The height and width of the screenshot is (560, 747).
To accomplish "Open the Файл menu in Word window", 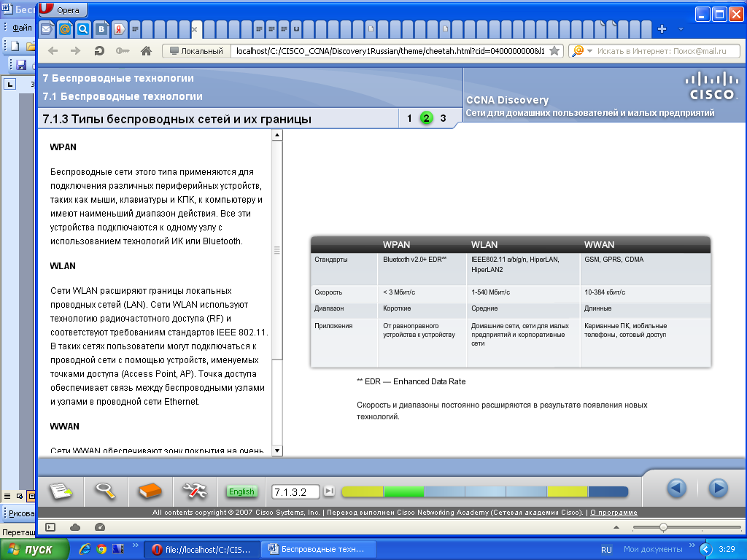I will click(x=21, y=28).
